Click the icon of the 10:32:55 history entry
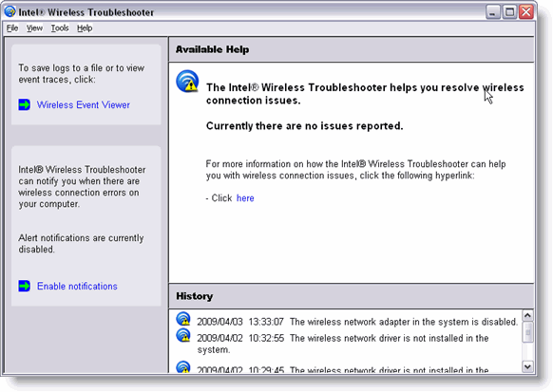553x392 pixels. [183, 335]
